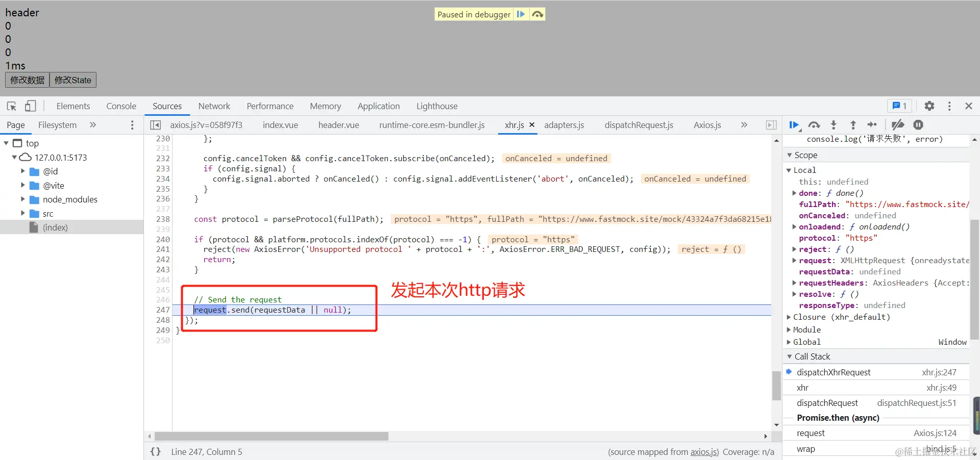
Task: Open the Application tab
Action: 378,106
